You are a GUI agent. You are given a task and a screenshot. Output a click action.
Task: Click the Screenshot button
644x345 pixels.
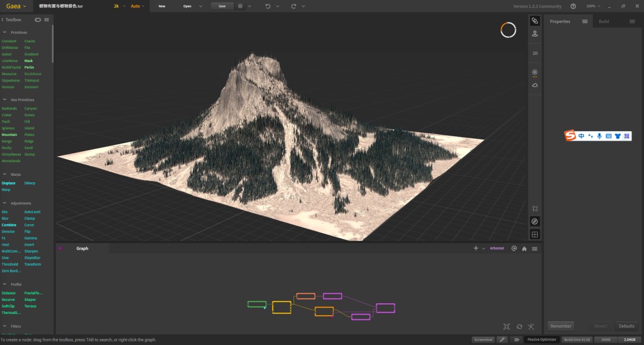(x=483, y=340)
